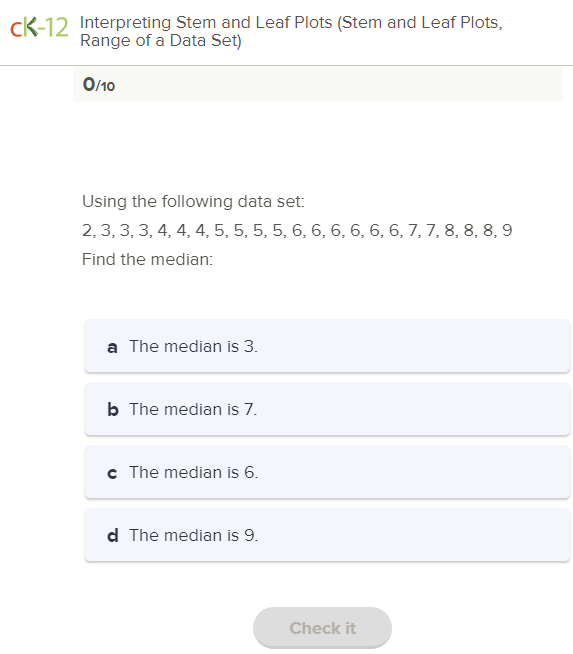Image resolution: width=573 pixels, height=654 pixels.
Task: Click the bold letter 'c' answer label
Action: [x=112, y=473]
